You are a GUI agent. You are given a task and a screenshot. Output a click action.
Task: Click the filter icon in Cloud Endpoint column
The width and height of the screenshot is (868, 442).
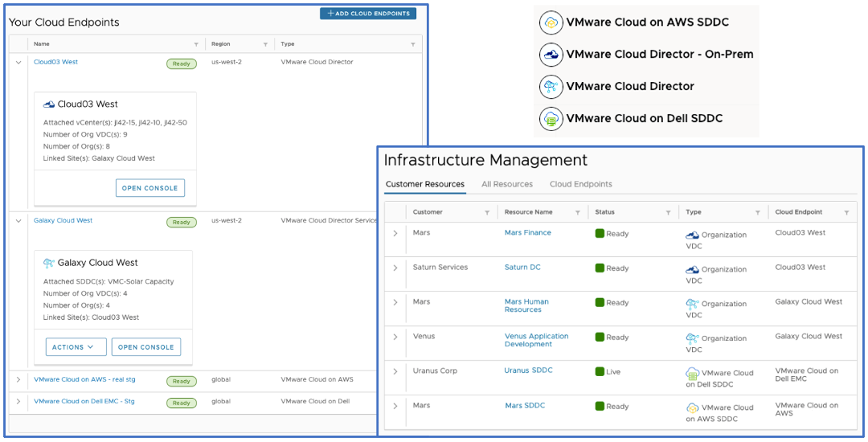pyautogui.click(x=846, y=213)
